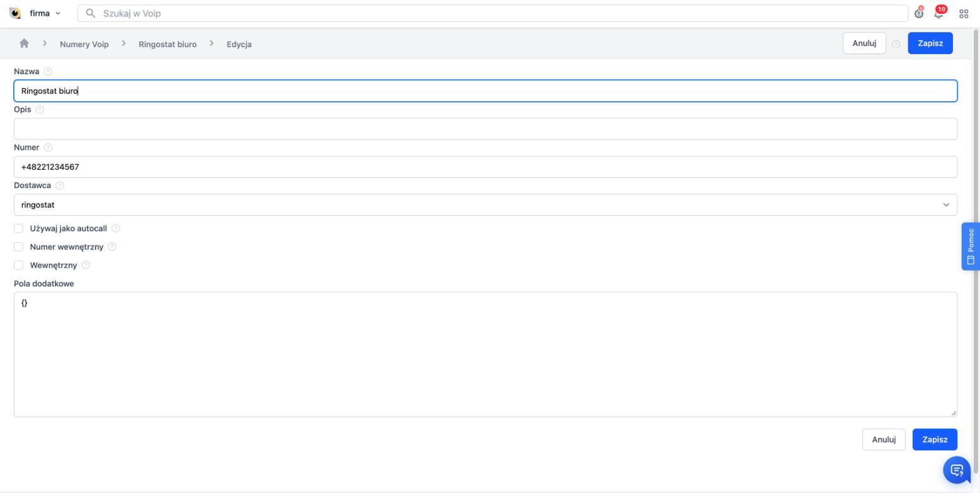This screenshot has width=980, height=493.
Task: Open Ringostat biuro breadcrumb
Action: click(167, 44)
